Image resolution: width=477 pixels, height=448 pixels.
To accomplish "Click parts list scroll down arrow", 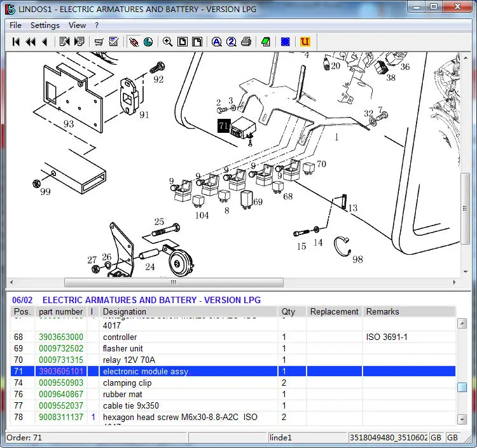I will 462,419.
